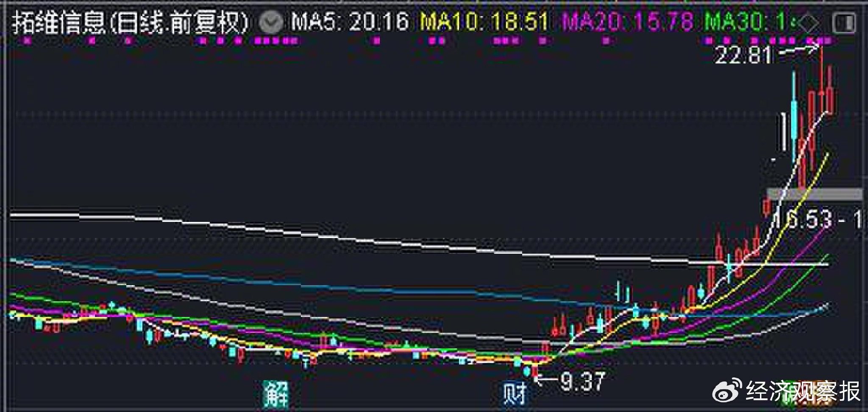Select the 22.81 high price label
Screen dimensions: 868x412
pos(743,55)
